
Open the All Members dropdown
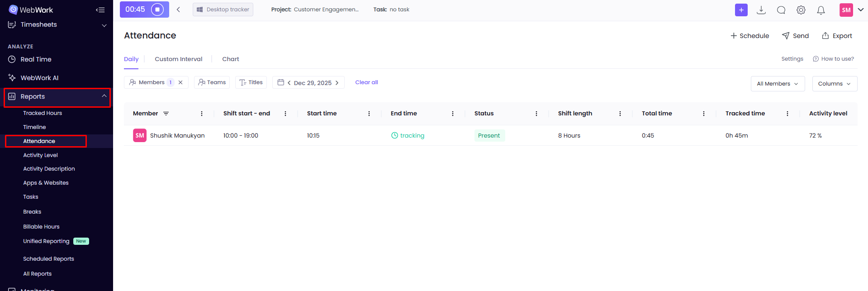(778, 84)
